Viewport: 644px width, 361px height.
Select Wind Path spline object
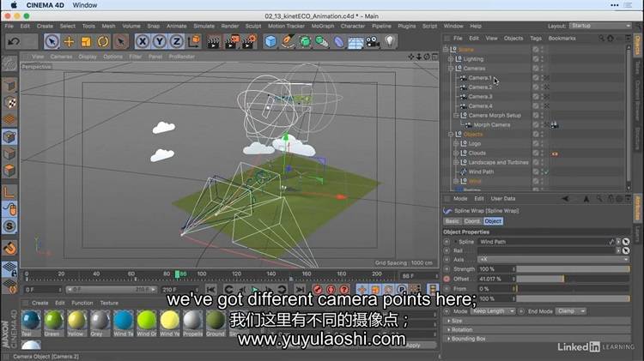[x=481, y=171]
